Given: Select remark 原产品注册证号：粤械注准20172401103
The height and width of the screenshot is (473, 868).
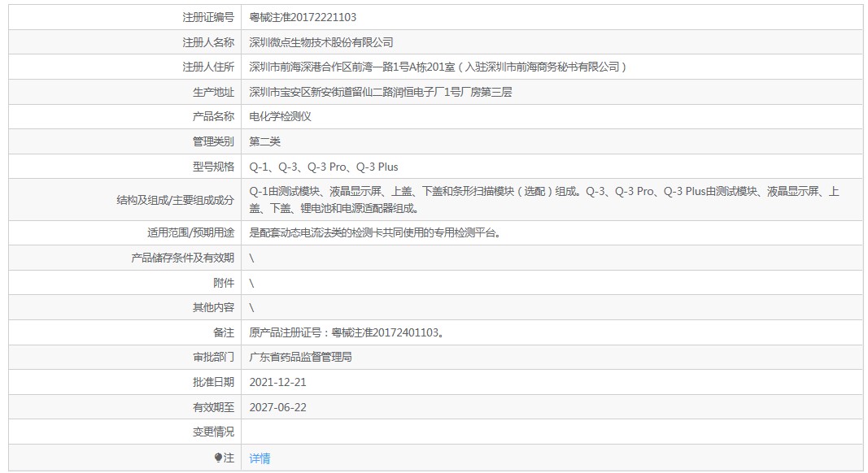Looking at the screenshot, I should (347, 332).
